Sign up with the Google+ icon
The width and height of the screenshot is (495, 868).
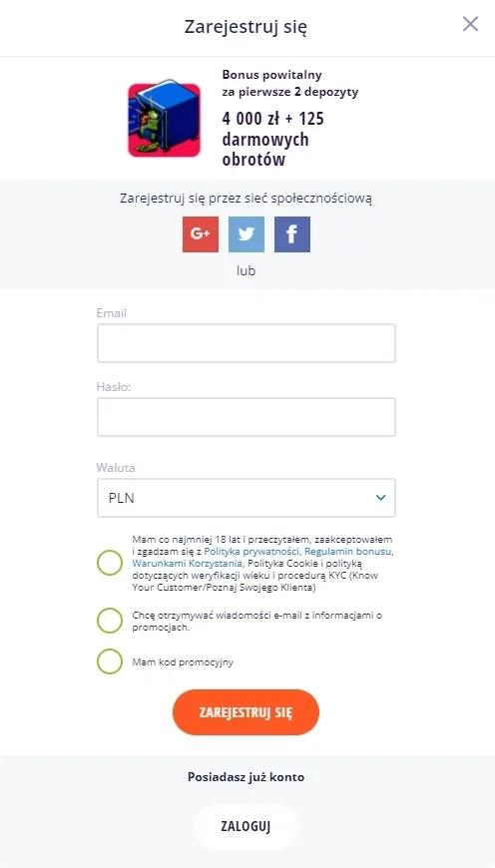click(201, 234)
